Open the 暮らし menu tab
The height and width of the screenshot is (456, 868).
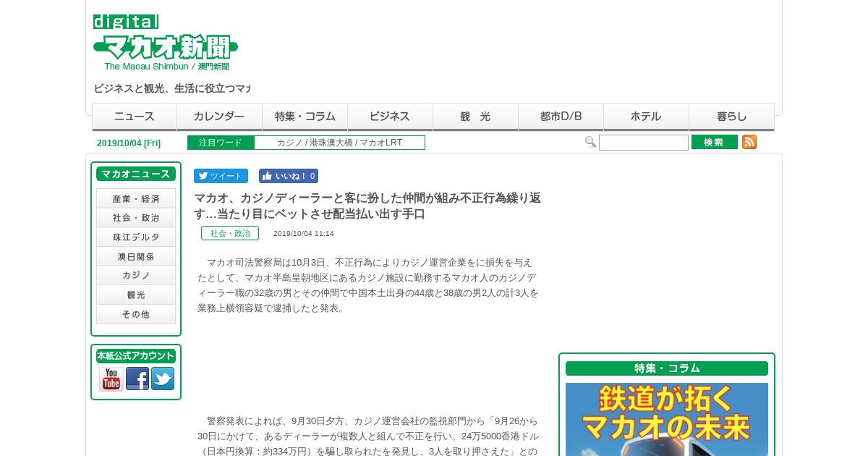tap(732, 117)
